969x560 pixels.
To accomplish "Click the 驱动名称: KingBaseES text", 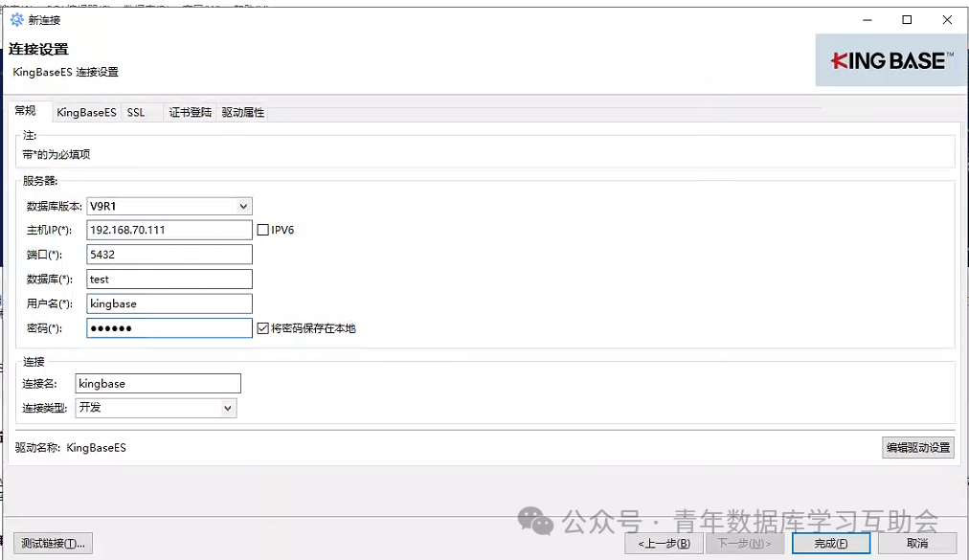I will [71, 448].
